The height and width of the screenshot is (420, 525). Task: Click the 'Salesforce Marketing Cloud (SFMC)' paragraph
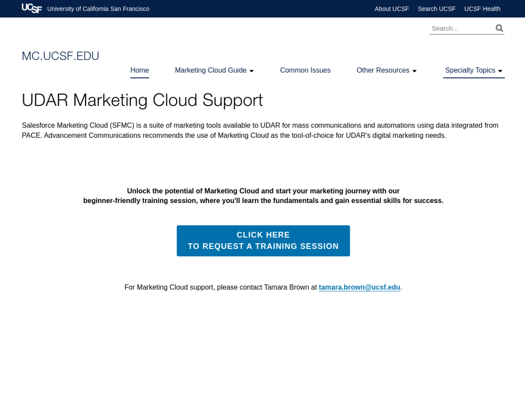[x=260, y=130]
